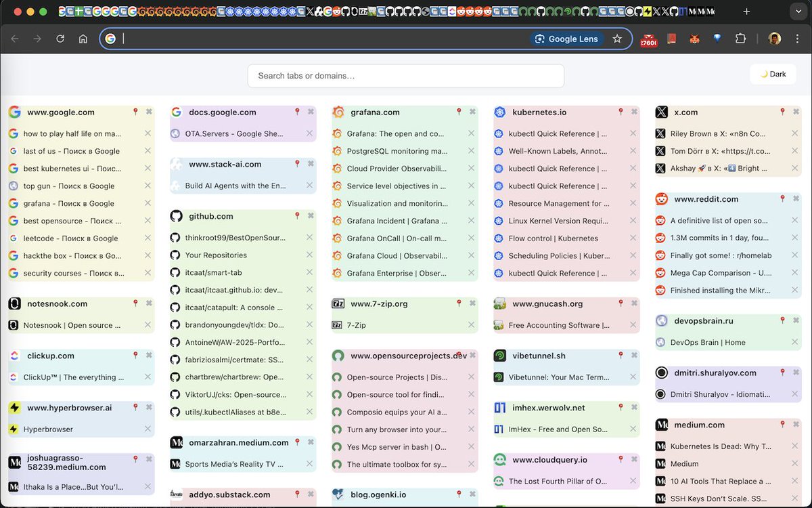Close the 'Your Repositories' GitHub tab
The height and width of the screenshot is (508, 812).
(309, 254)
